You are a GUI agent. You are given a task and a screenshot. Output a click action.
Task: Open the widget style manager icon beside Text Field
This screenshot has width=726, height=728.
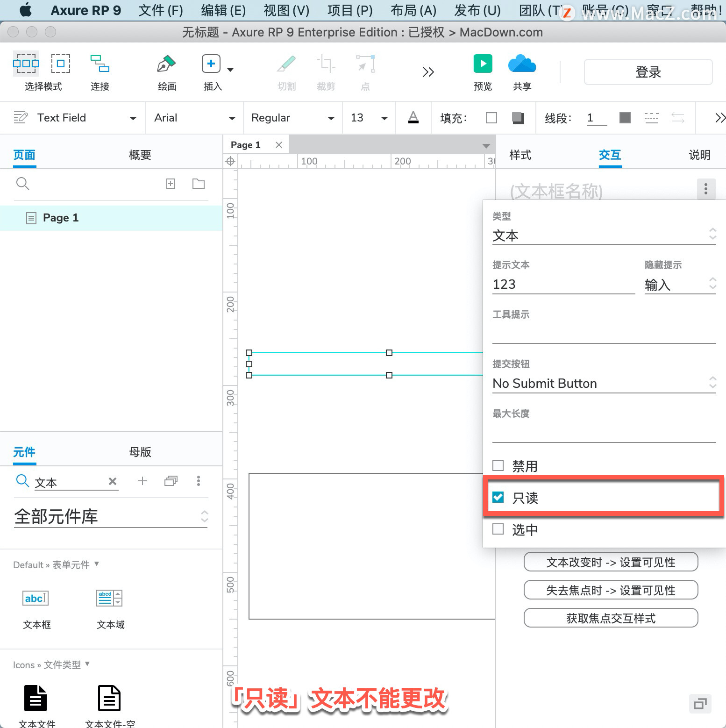pyautogui.click(x=21, y=117)
